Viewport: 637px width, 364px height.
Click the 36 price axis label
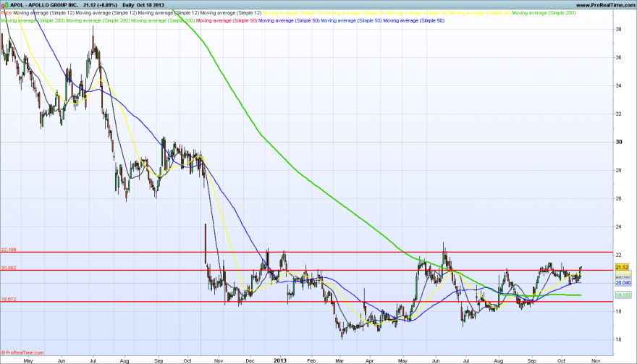coord(619,57)
